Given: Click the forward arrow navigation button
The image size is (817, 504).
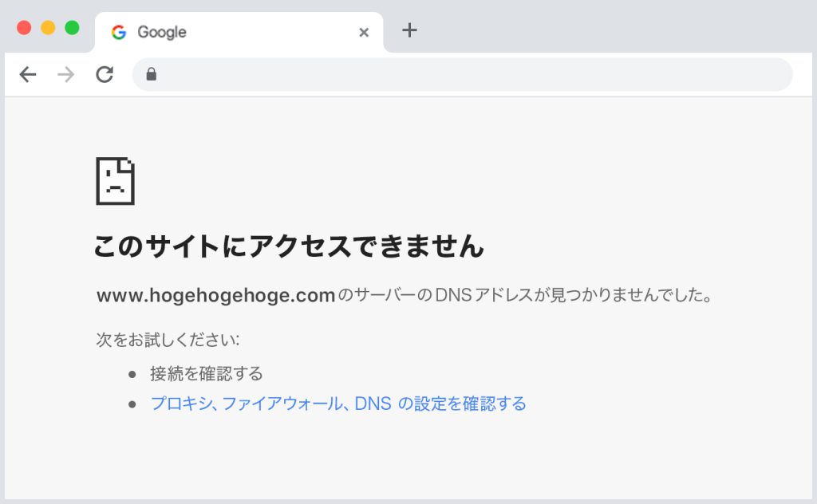Looking at the screenshot, I should coord(65,74).
